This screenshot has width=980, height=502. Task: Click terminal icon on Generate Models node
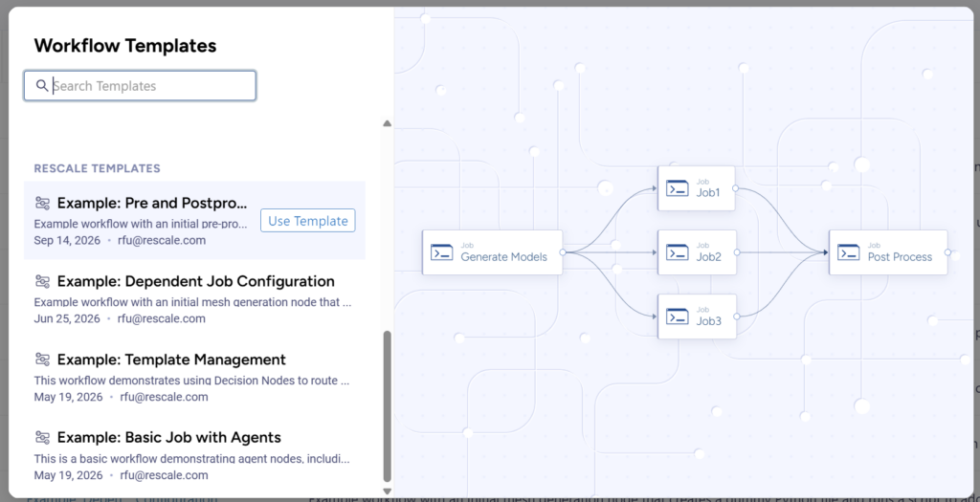tap(442, 252)
